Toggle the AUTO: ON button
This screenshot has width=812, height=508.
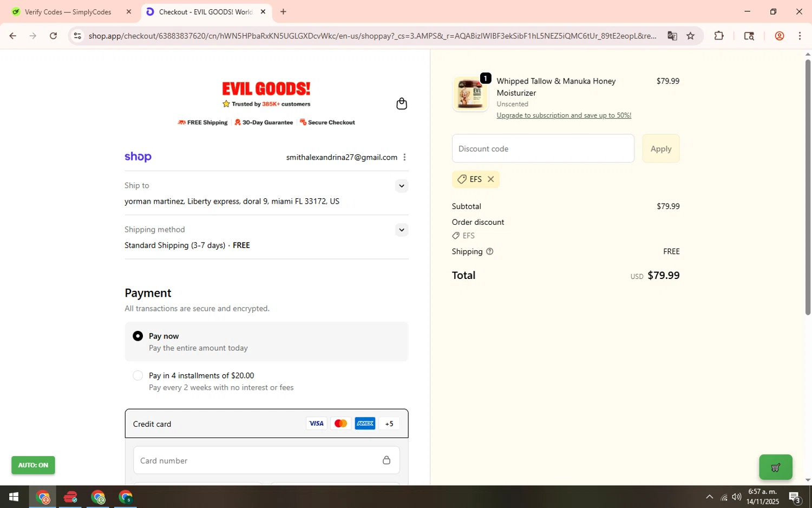click(x=33, y=465)
